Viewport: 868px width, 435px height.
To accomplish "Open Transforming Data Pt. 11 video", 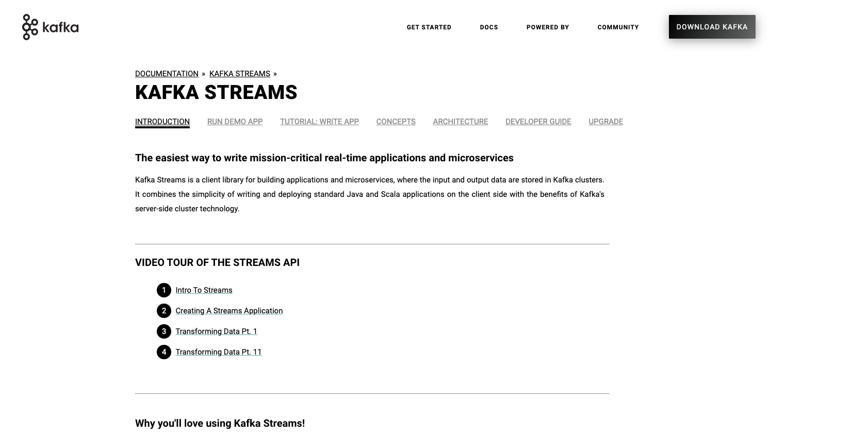I will [218, 352].
